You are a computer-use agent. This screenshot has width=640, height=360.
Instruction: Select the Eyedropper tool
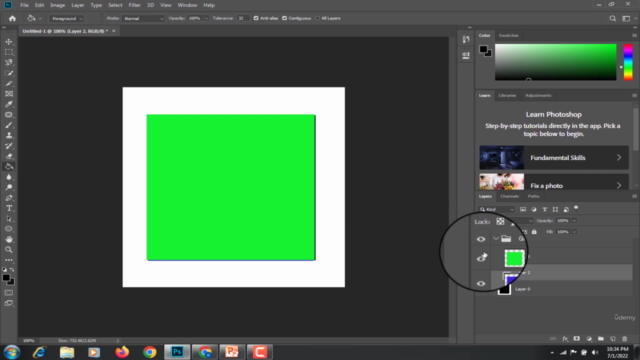click(x=9, y=104)
